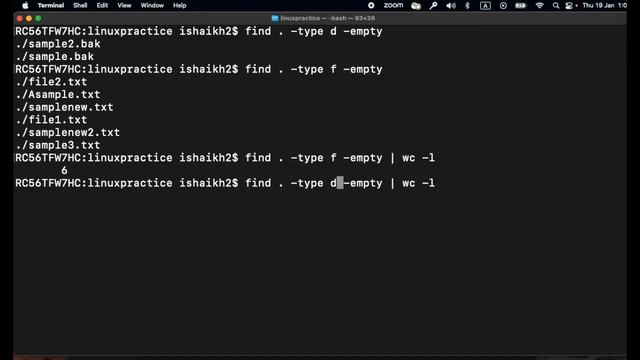The image size is (640, 360).
Task: Click the ./file1.txt output line
Action: (x=51, y=120)
